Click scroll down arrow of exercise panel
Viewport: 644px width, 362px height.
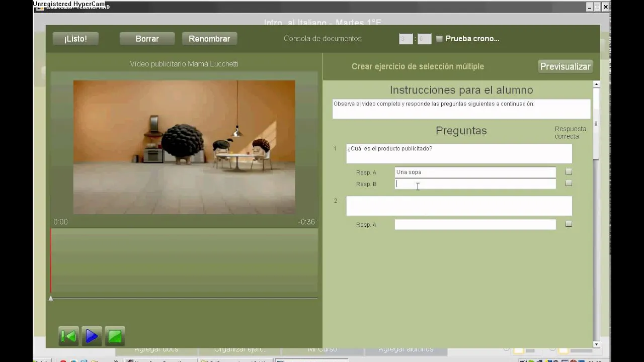pyautogui.click(x=596, y=344)
